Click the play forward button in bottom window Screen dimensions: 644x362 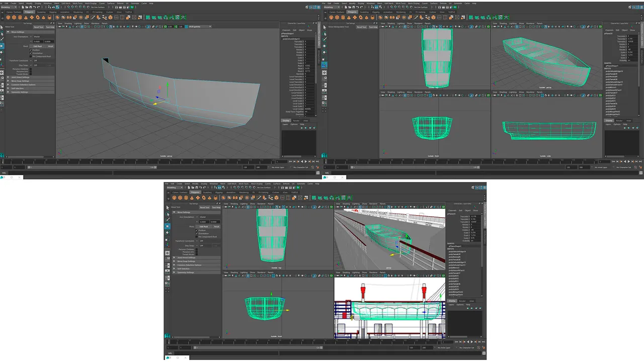coord(472,342)
